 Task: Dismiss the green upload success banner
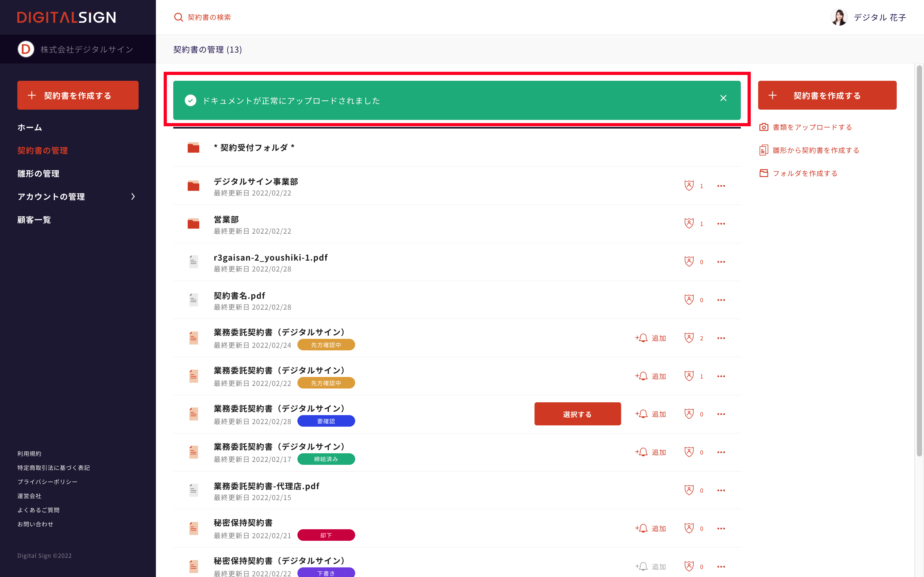(723, 98)
